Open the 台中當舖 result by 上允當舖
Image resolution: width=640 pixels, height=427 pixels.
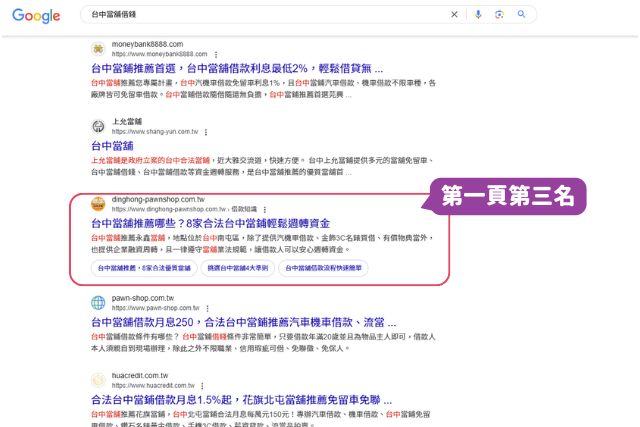pos(112,146)
